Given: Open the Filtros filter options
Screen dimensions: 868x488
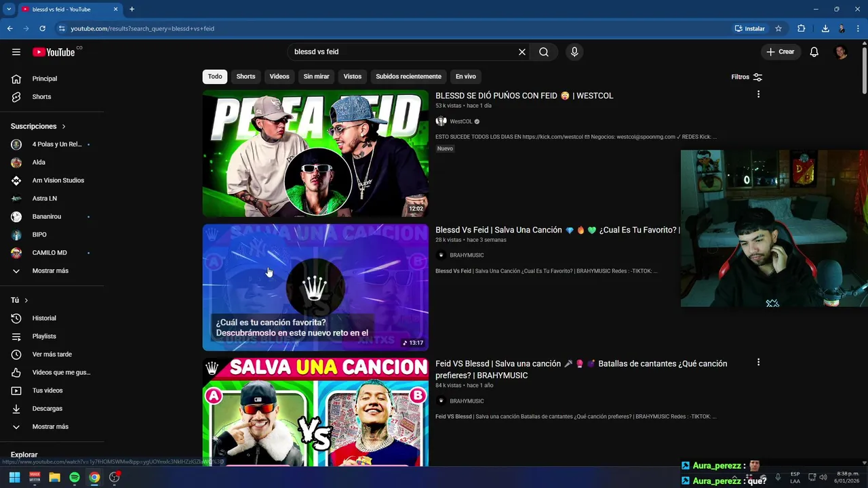Looking at the screenshot, I should pyautogui.click(x=747, y=77).
